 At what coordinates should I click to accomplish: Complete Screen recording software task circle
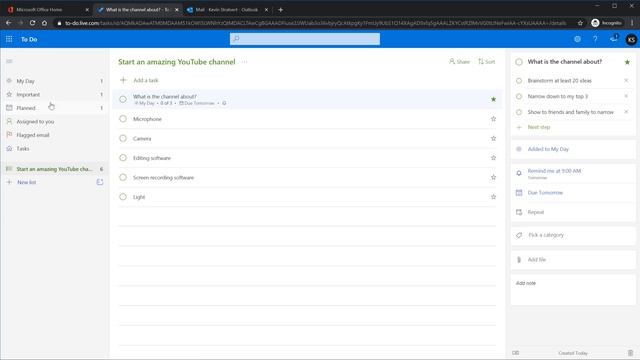coord(123,177)
